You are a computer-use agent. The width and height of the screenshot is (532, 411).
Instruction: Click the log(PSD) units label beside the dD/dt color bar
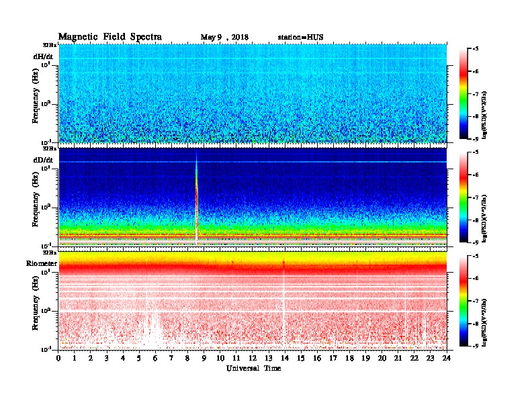(x=485, y=218)
